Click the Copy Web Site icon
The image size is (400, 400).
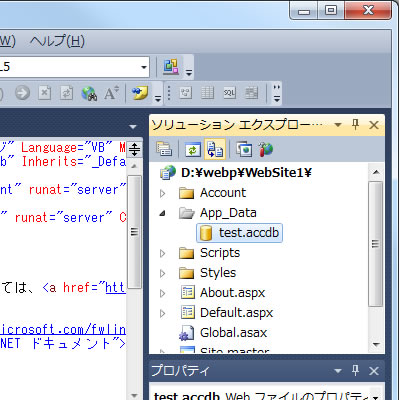click(244, 149)
